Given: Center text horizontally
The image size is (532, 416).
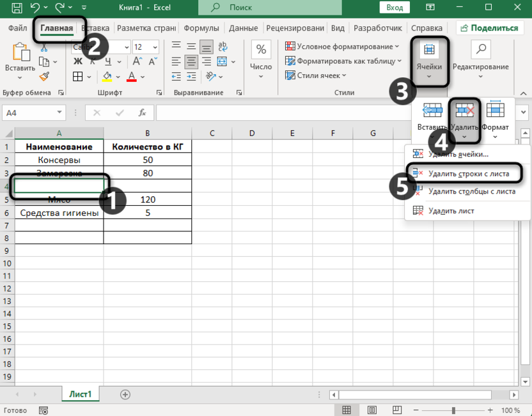Looking at the screenshot, I should coord(191,62).
